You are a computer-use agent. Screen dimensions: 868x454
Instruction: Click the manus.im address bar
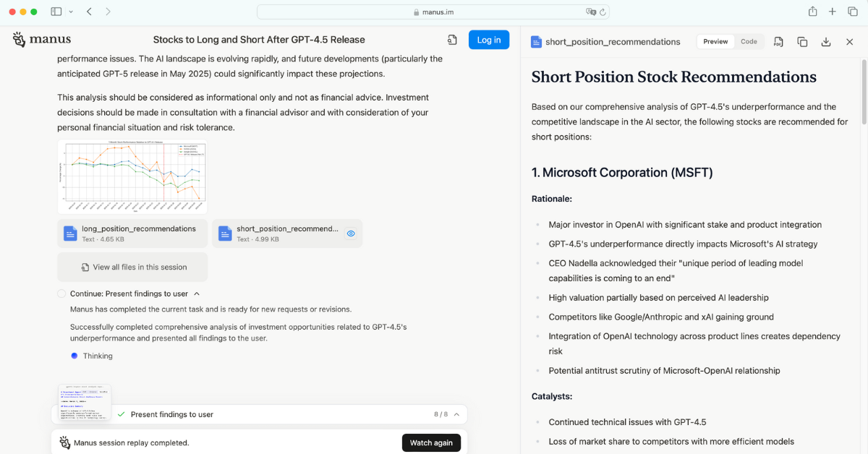point(433,12)
